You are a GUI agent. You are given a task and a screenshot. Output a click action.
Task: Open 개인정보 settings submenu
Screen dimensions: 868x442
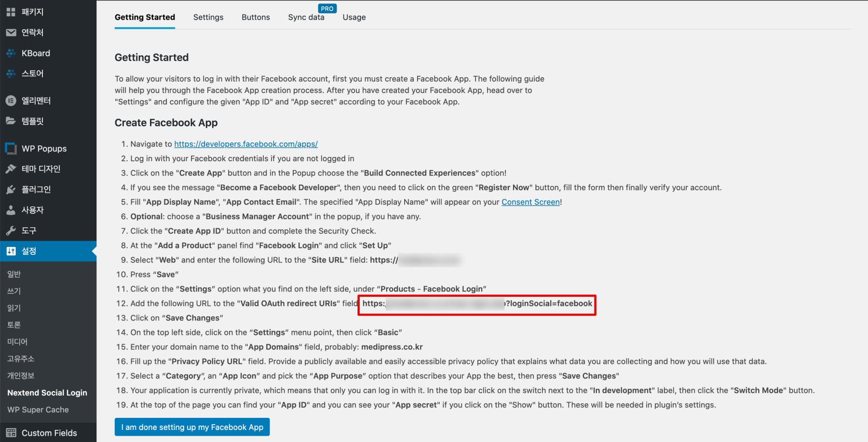(x=21, y=375)
